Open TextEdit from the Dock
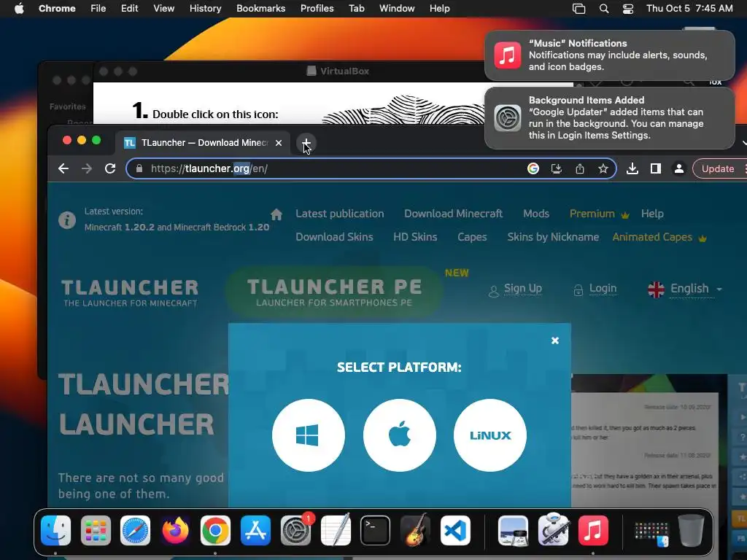 click(x=336, y=531)
